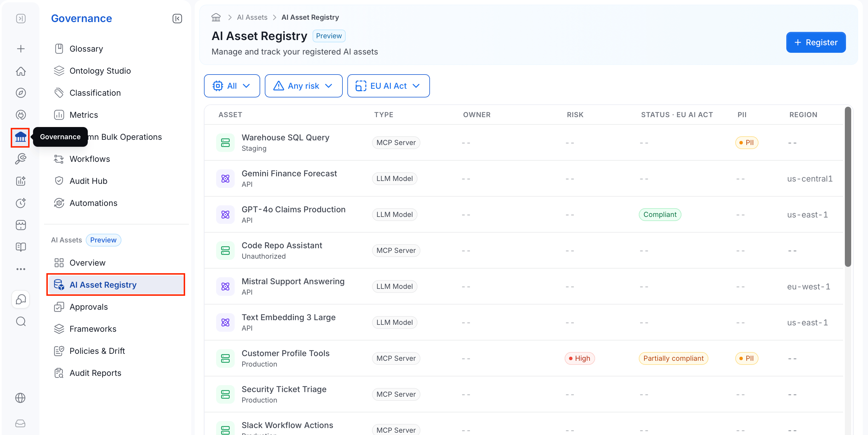Open the All asset type dropdown
This screenshot has width=868, height=435.
232,86
